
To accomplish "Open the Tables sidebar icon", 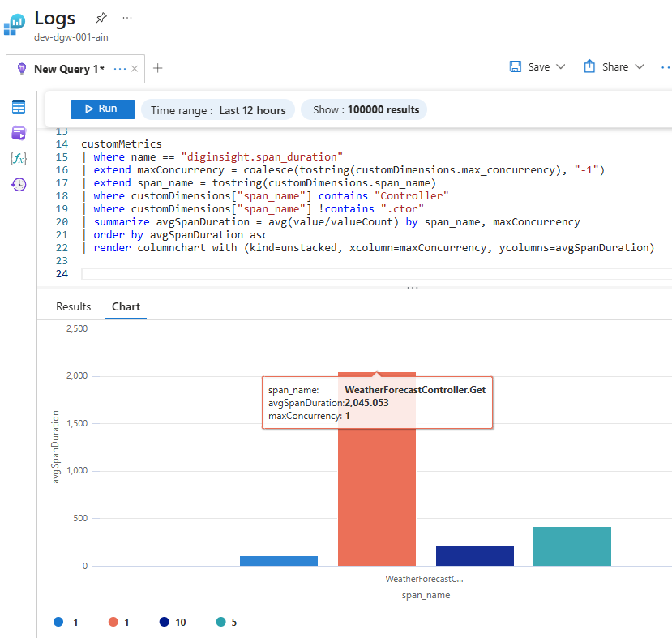I will (x=18, y=107).
